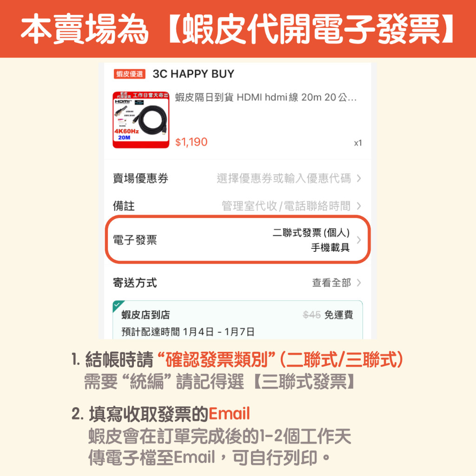Viewport: 476px width, 476px height.
Task: Click 選擇優惠券或輸入優惠代碼 field
Action: coord(284,178)
